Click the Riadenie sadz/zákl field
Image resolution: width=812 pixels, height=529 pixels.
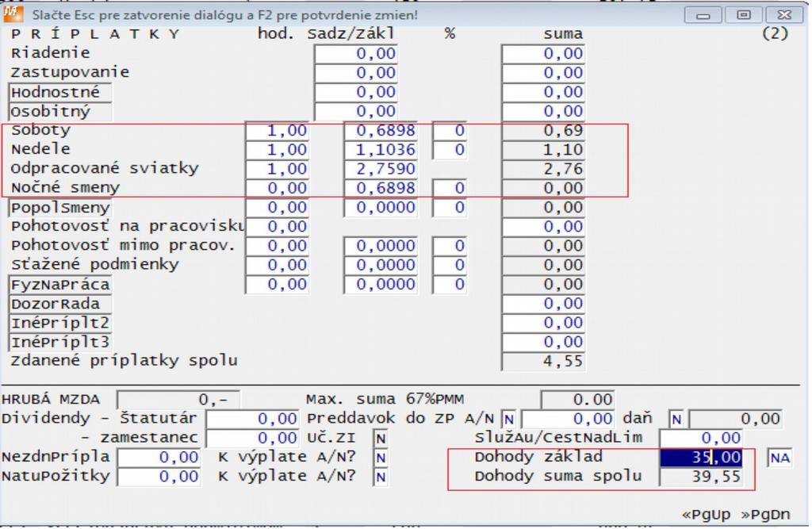tap(356, 54)
